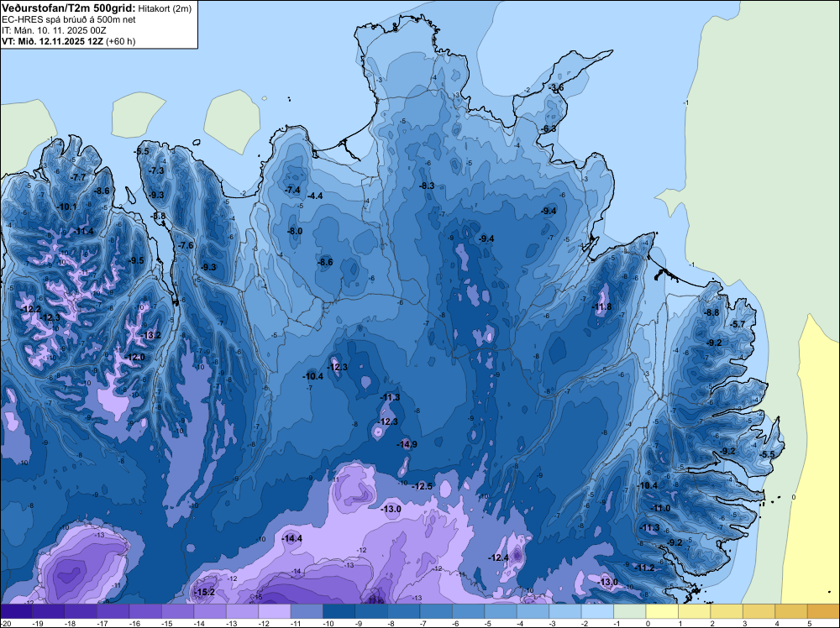Select the -13.2 temperature label
Screen dimensions: 840x628
click(x=150, y=335)
